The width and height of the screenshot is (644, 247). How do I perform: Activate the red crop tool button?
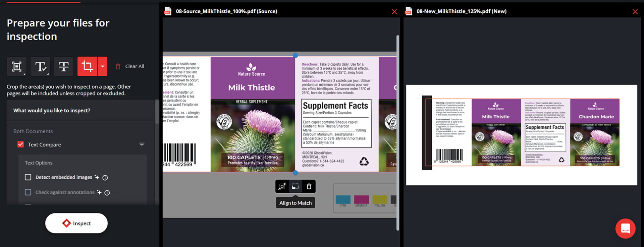click(87, 66)
